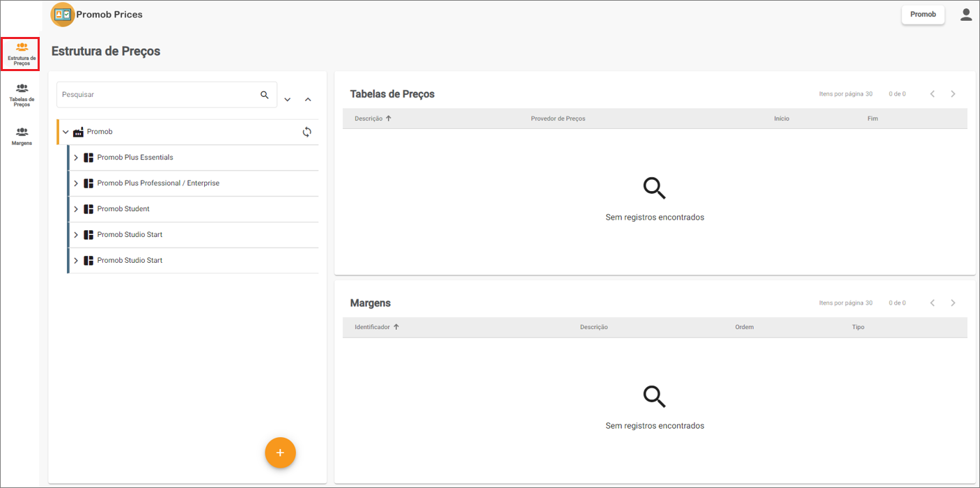Viewport: 980px width, 488px height.
Task: Click the Promob button in top bar
Action: [x=923, y=15]
